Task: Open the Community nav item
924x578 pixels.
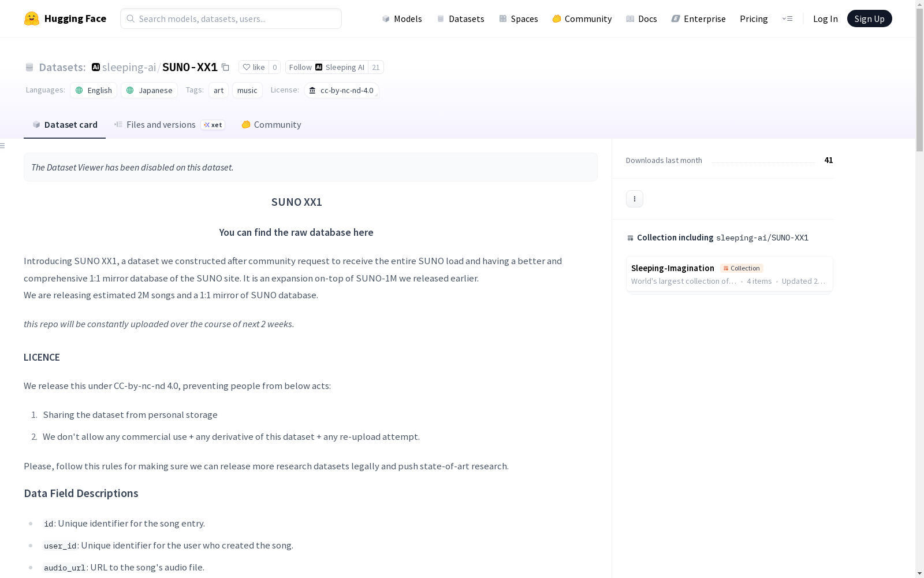Action: (x=582, y=18)
